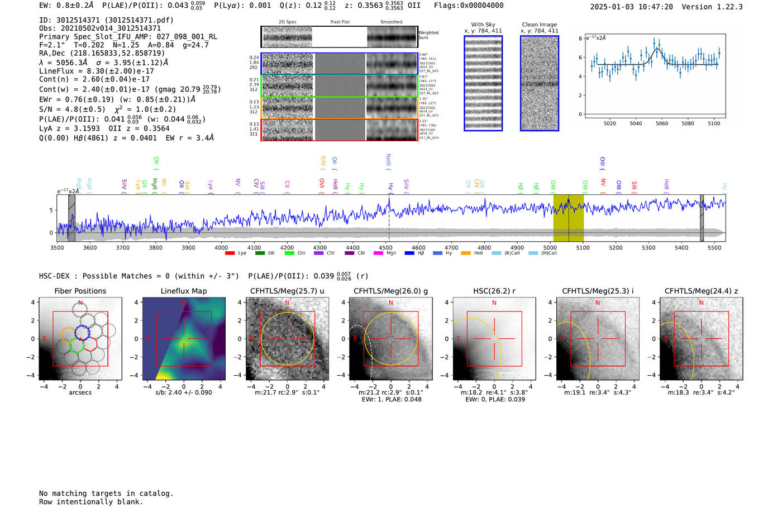Viewport: 782px width, 532px height.
Task: Click the s/b: 2.40 +/- 0.090 caption
Action: pyautogui.click(x=184, y=392)
